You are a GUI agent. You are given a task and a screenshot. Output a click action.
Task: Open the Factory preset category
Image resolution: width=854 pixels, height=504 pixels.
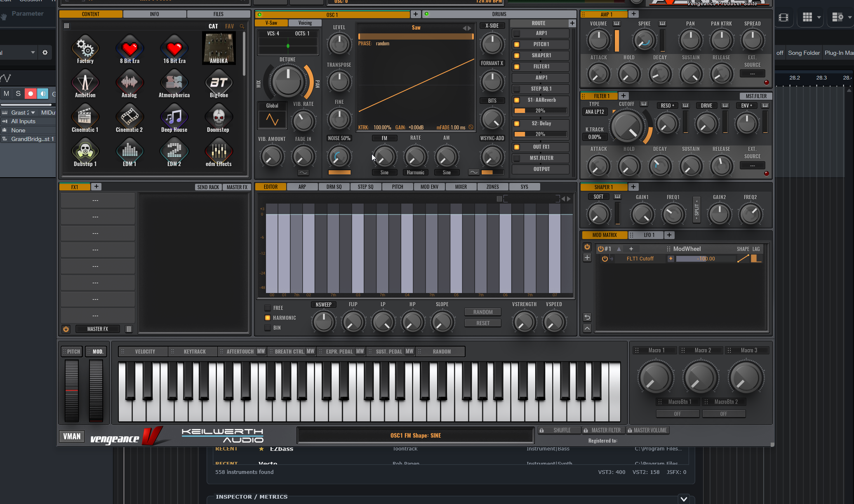[x=85, y=49]
